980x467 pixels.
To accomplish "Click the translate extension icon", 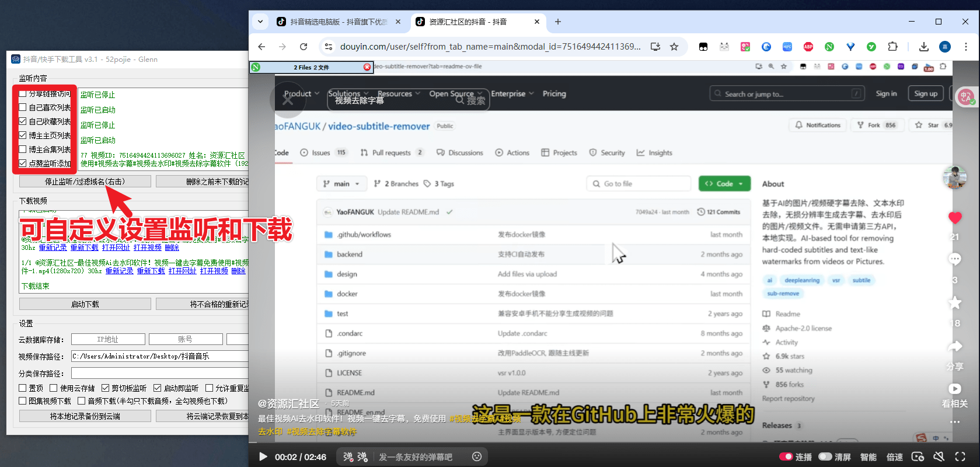I will pos(745,47).
